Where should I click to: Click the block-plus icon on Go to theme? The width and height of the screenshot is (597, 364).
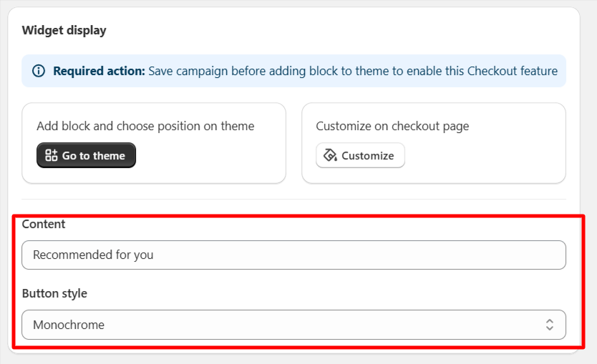coord(52,155)
